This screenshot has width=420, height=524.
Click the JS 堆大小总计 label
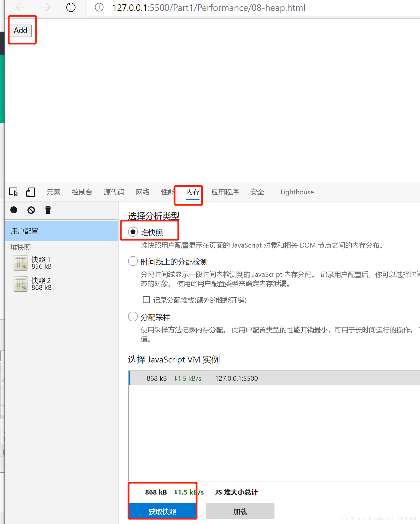point(236,492)
